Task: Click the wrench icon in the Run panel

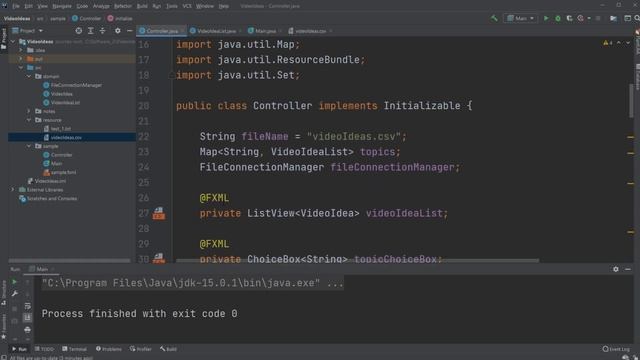Action: pos(14,294)
